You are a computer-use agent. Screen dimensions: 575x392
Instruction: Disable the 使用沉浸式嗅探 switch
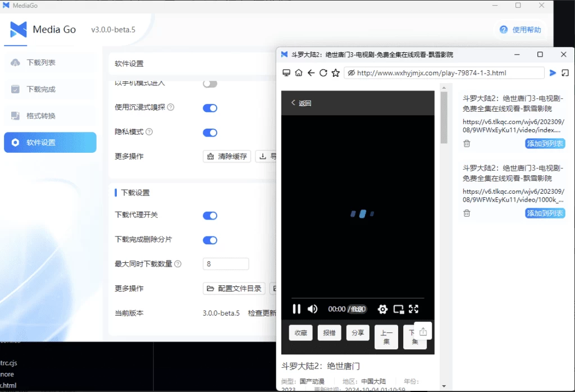[210, 108]
